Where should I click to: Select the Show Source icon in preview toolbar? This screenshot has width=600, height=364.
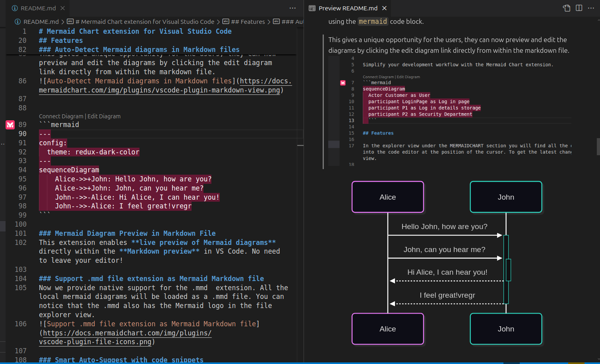566,8
